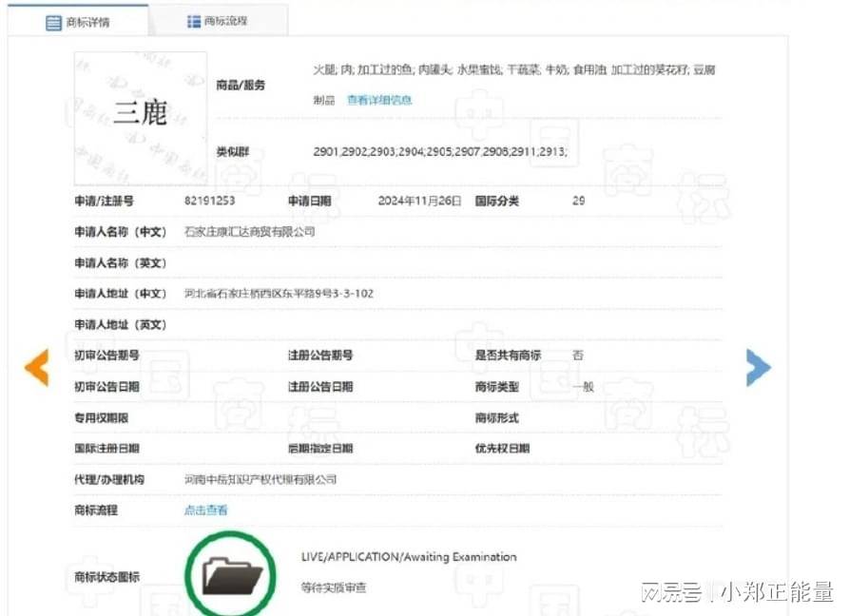
Task: Select the similar group codes starting 2901
Action: 440,151
